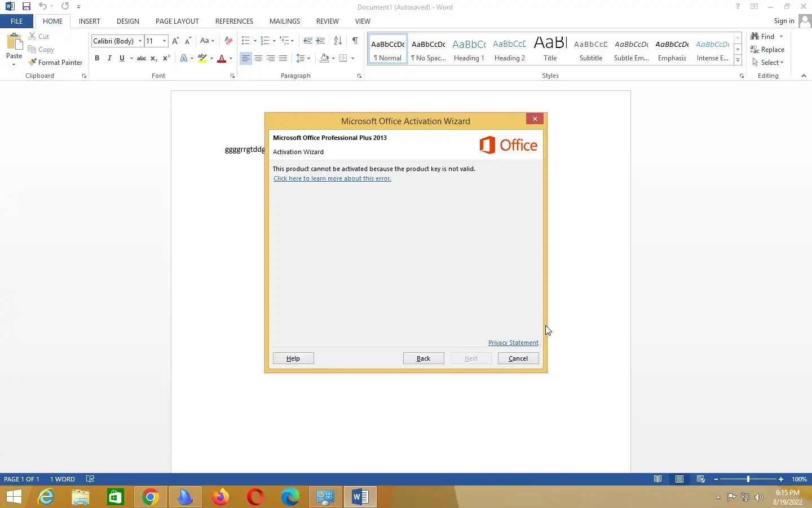
Task: Apply the Title style thumbnail
Action: point(550,50)
